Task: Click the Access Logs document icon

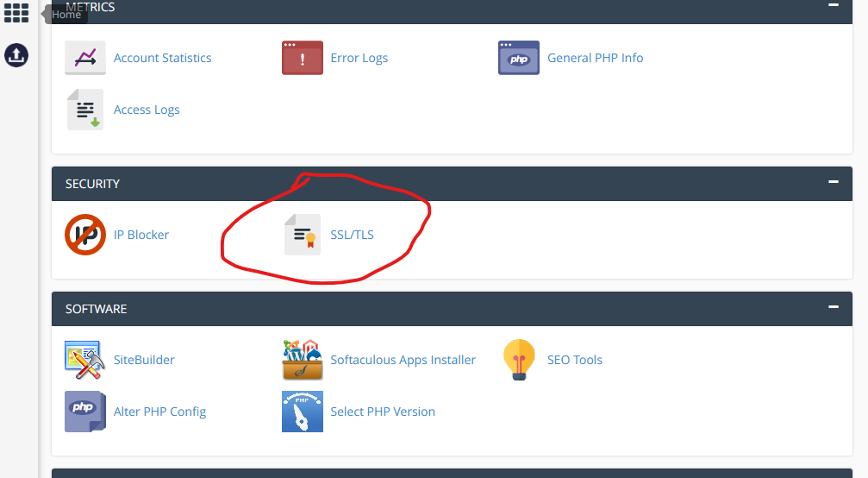Action: point(85,110)
